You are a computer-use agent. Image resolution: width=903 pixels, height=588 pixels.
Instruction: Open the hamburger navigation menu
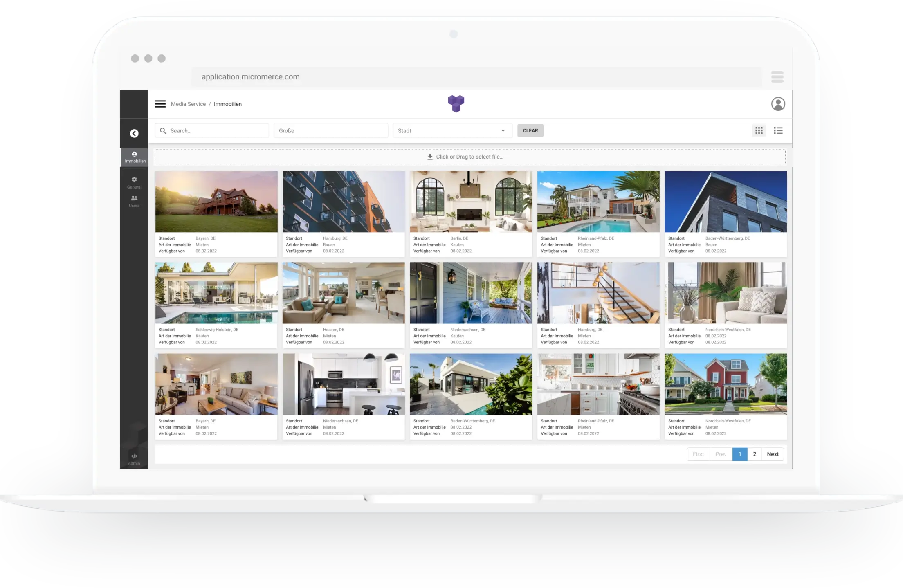160,104
